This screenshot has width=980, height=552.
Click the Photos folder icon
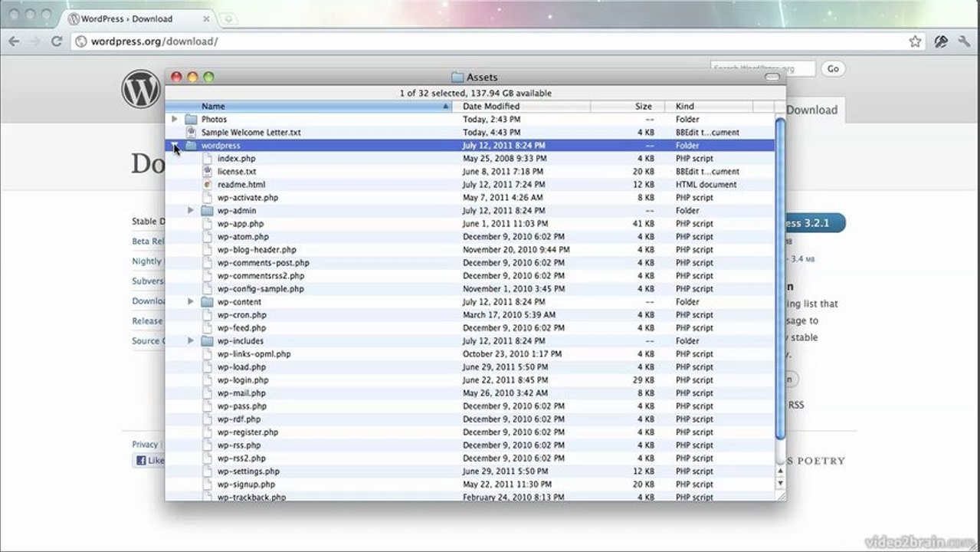(191, 120)
